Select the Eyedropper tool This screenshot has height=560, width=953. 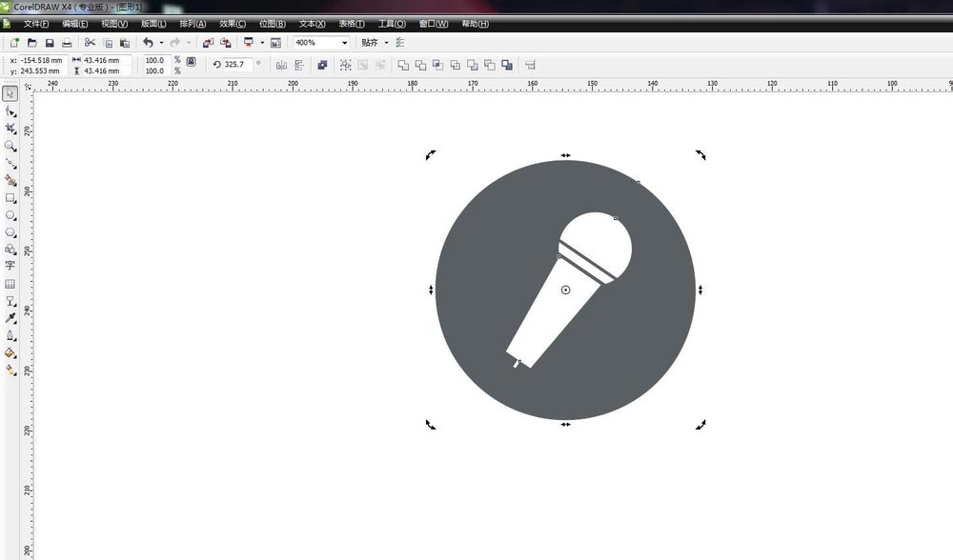(x=10, y=317)
